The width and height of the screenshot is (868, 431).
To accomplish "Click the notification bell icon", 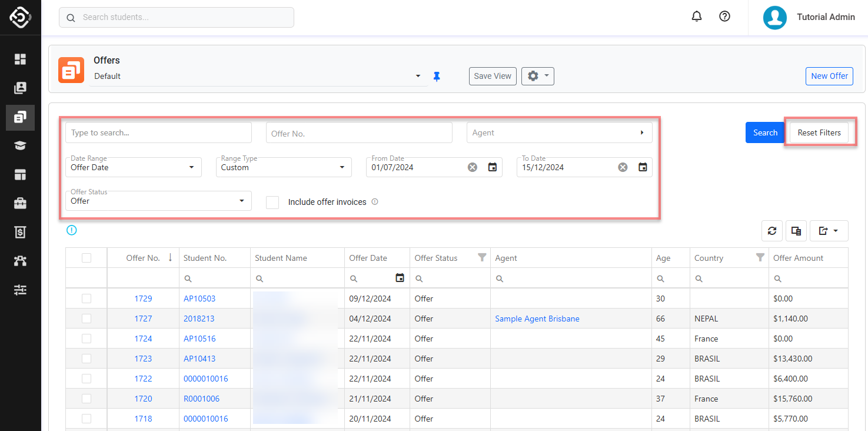I will point(697,17).
